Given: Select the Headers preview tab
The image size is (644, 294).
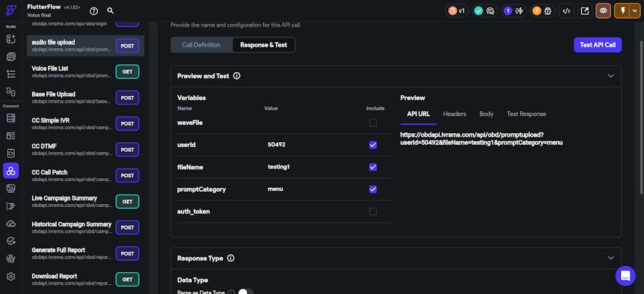Looking at the screenshot, I should click(454, 114).
